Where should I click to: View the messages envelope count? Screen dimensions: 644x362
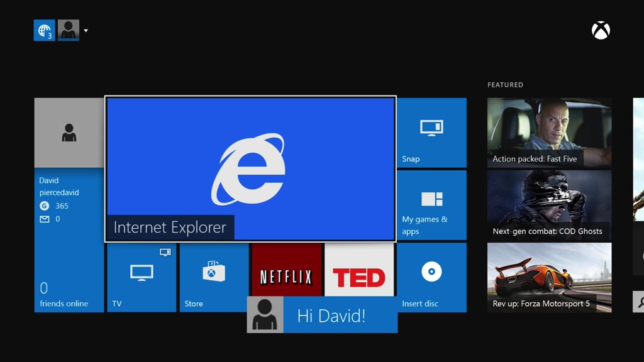[x=50, y=219]
